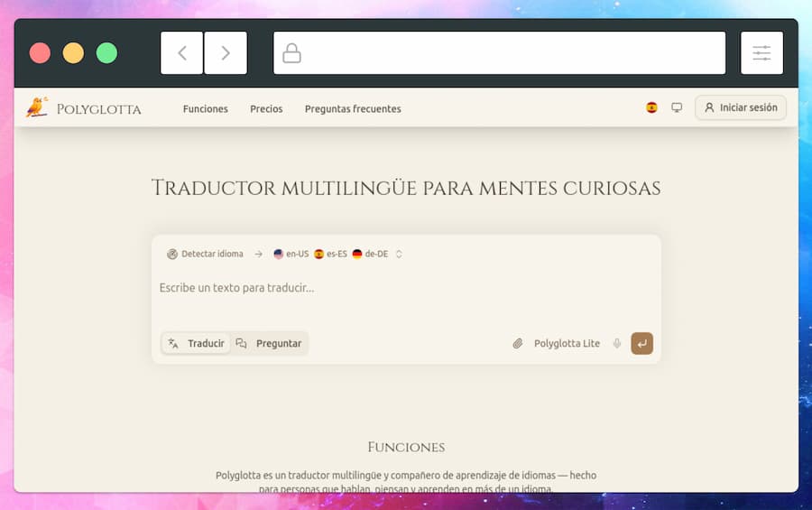Click the red close window button
This screenshot has width=812, height=510.
(x=40, y=53)
